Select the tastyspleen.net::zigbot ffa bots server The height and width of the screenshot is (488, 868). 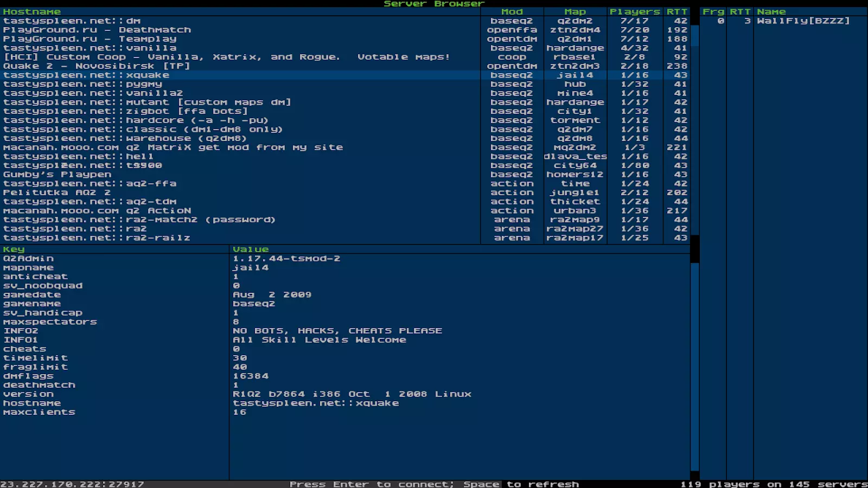[345, 111]
